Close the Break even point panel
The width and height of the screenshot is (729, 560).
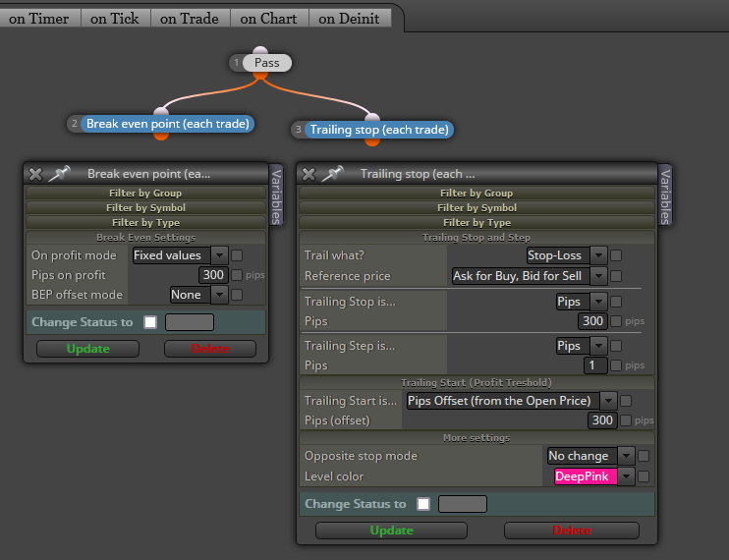click(x=35, y=174)
